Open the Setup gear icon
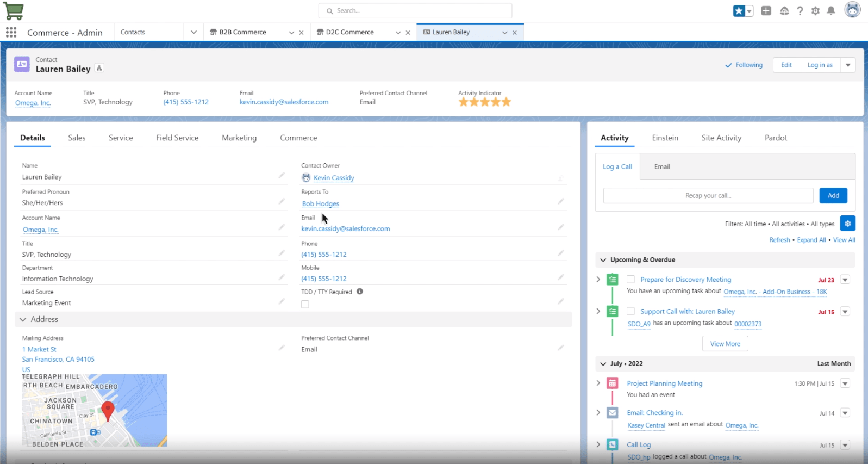The height and width of the screenshot is (464, 868). click(815, 11)
